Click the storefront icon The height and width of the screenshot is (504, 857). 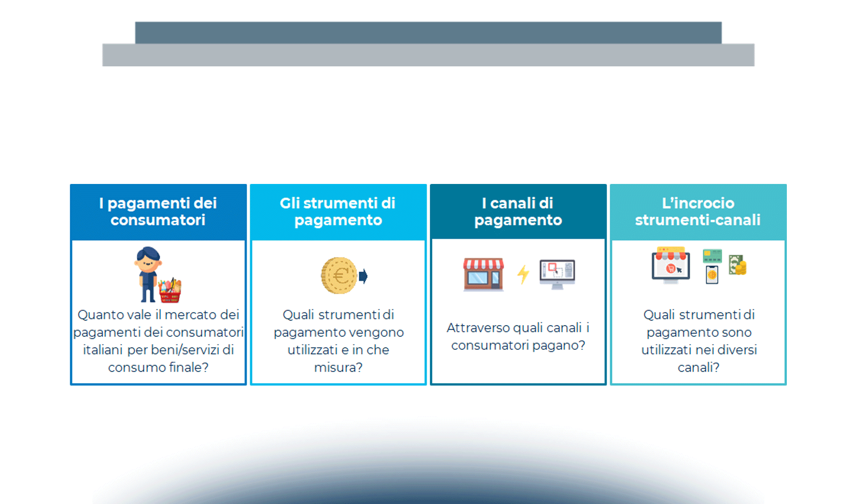pyautogui.click(x=484, y=274)
